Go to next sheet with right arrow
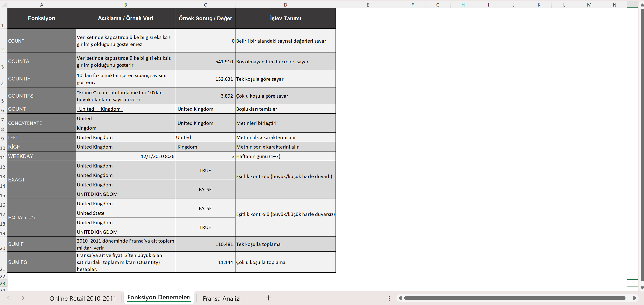This screenshot has width=644, height=305. click(23, 298)
